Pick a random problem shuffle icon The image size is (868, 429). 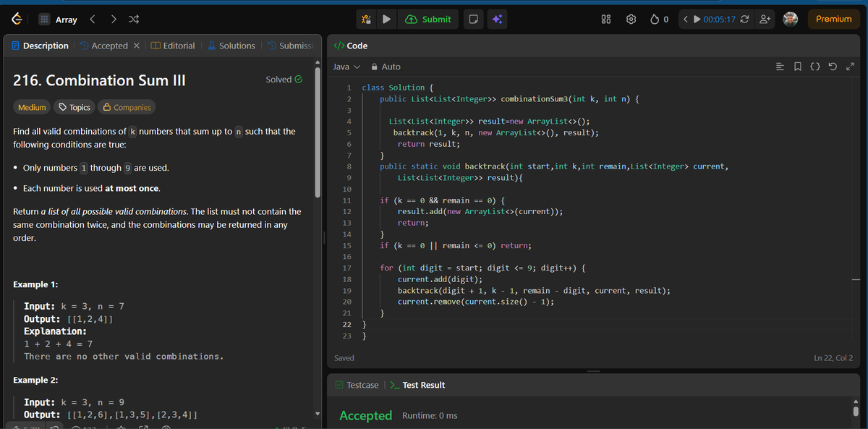coord(135,20)
